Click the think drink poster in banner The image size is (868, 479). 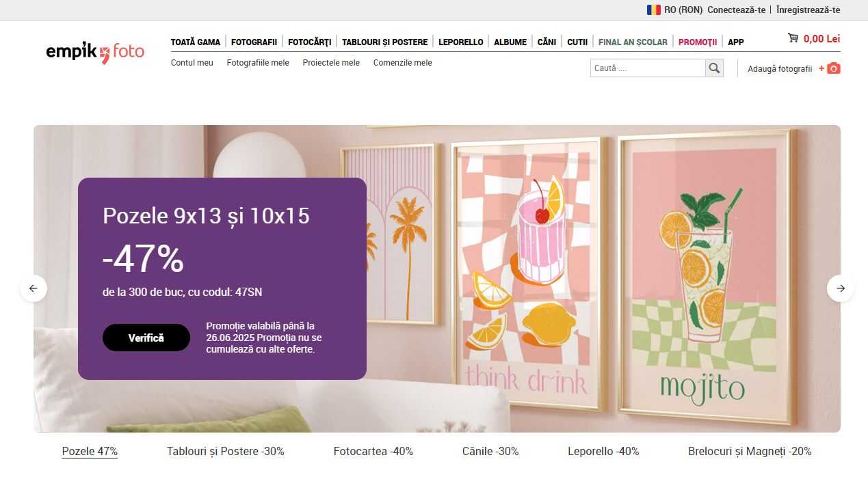click(x=527, y=273)
